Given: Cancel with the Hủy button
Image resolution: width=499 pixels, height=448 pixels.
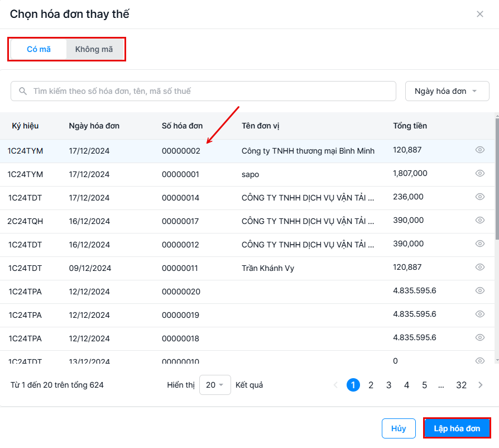Looking at the screenshot, I should [399, 428].
